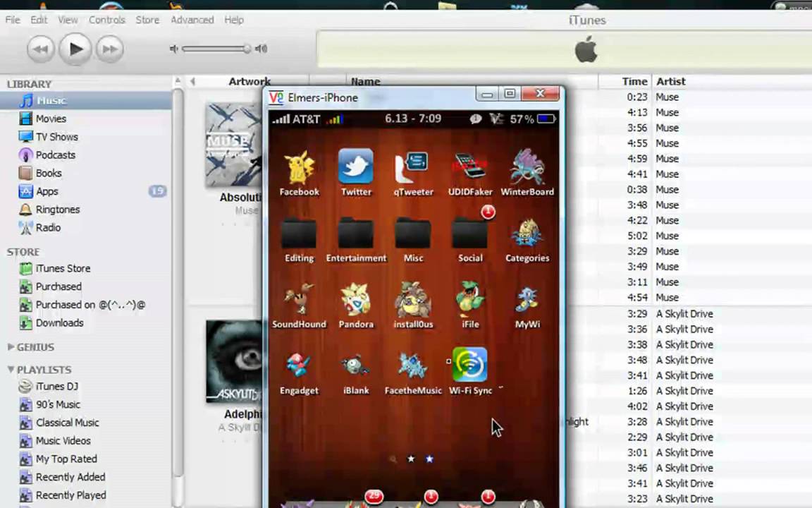The height and width of the screenshot is (508, 812).
Task: Open the File menu
Action: [x=13, y=20]
